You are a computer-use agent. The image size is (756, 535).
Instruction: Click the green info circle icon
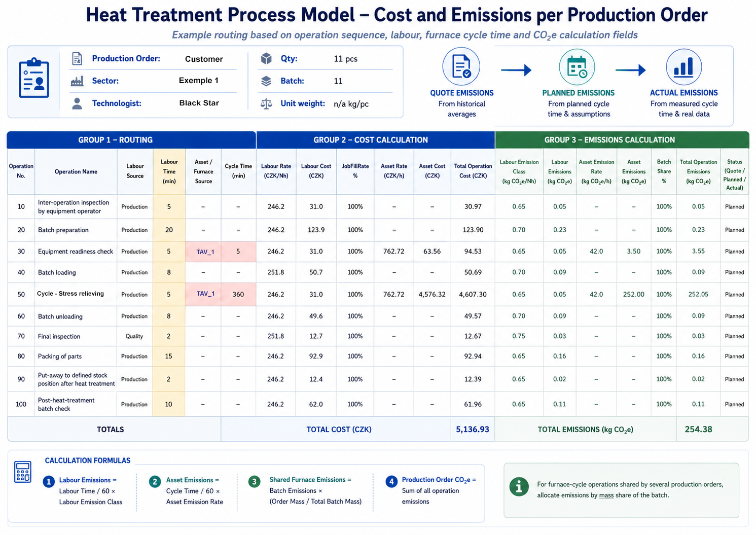pyautogui.click(x=519, y=487)
